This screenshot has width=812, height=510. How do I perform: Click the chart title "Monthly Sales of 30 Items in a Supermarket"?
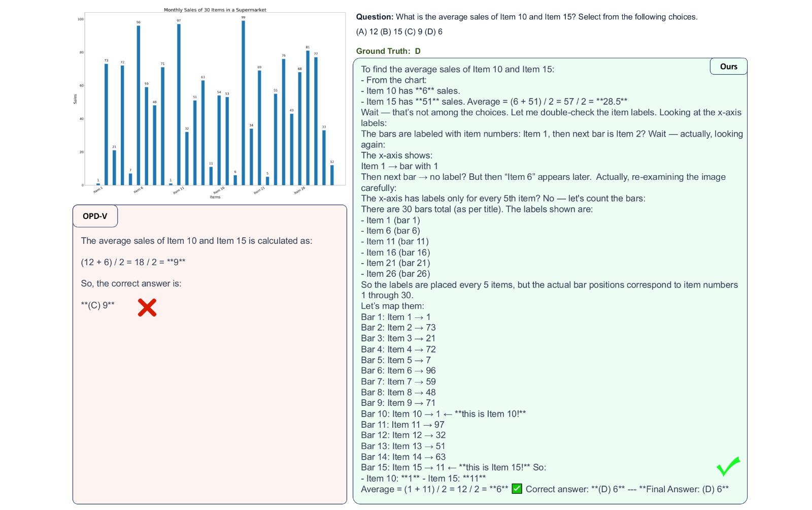pos(215,10)
